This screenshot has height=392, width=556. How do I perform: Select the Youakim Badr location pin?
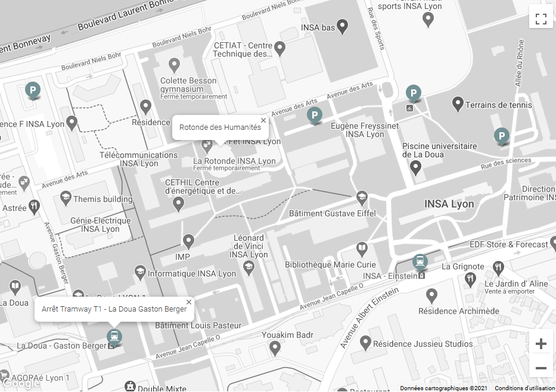click(275, 348)
